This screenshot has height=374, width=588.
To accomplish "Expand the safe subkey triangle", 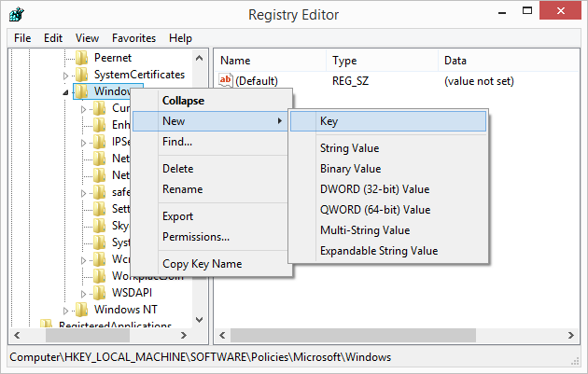I will coord(83,193).
